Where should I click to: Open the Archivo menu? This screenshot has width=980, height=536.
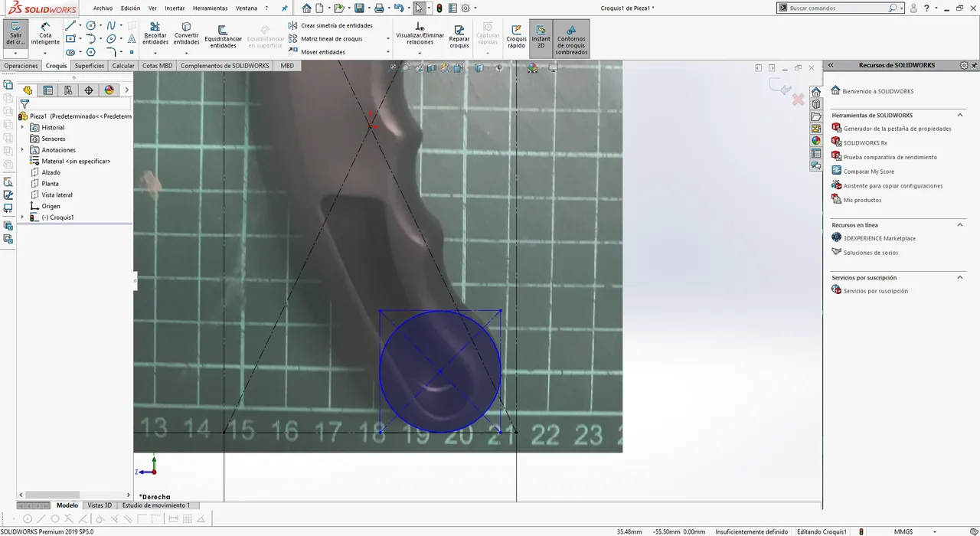103,8
